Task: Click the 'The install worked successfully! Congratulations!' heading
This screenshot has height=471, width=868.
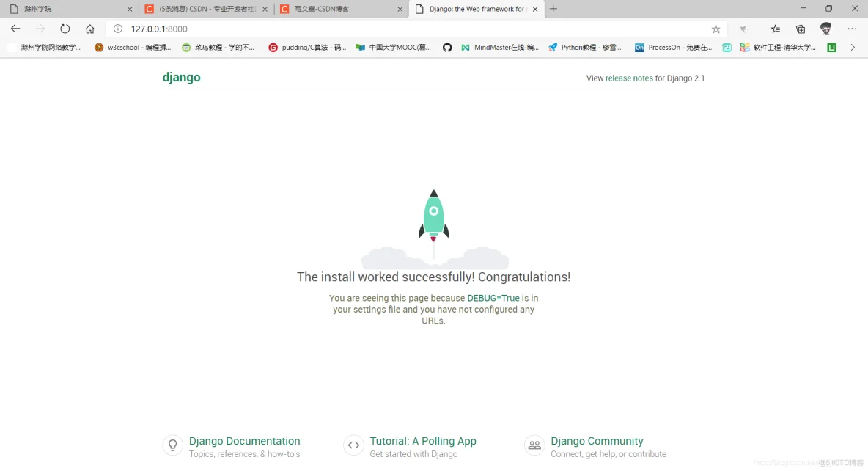Action: point(433,277)
